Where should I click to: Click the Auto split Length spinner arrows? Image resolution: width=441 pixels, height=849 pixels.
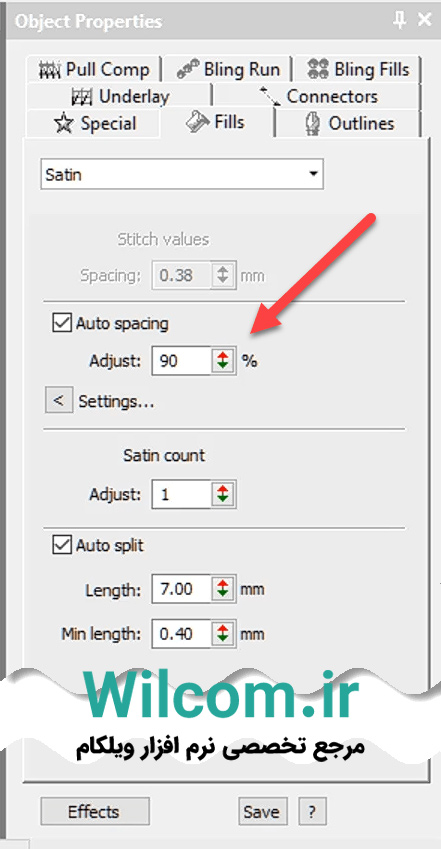[x=223, y=589]
